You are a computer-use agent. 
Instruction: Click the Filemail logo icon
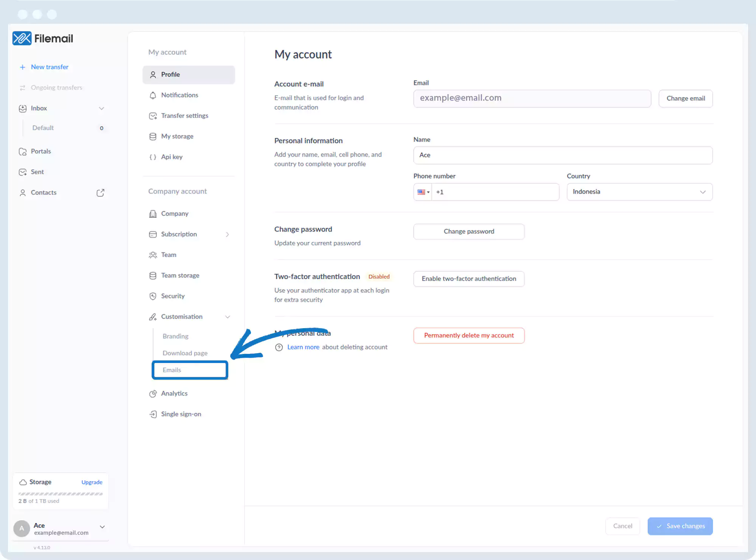click(22, 38)
